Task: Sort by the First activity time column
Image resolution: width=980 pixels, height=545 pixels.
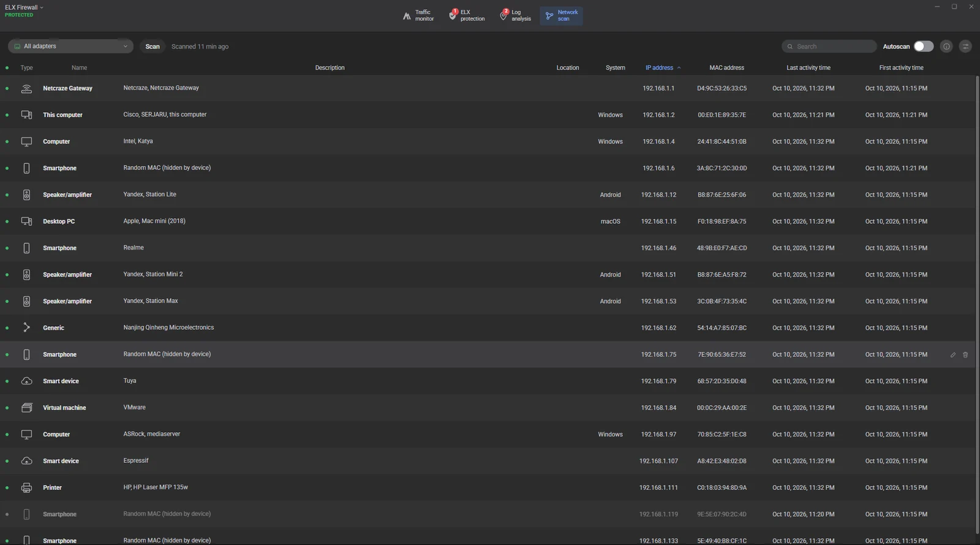Action: pyautogui.click(x=901, y=68)
